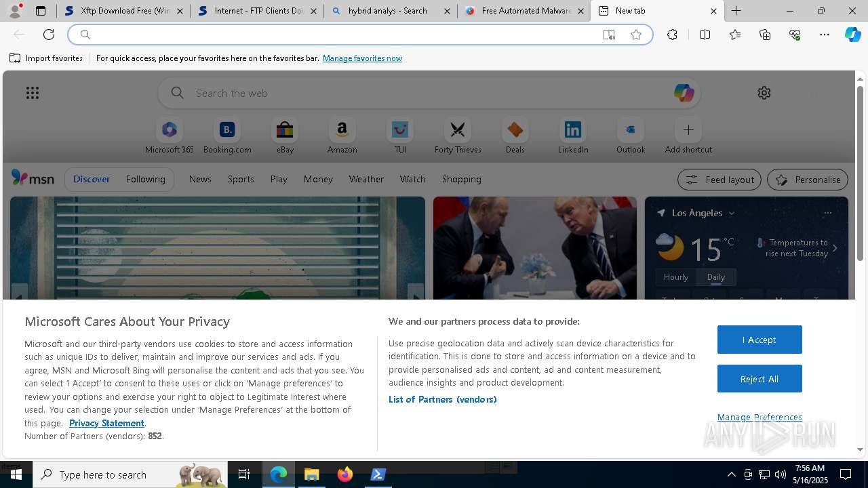
Task: Switch to Internet - FTP Clients tab
Action: pyautogui.click(x=256, y=11)
